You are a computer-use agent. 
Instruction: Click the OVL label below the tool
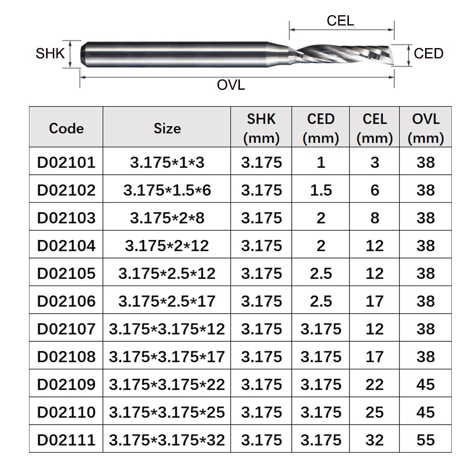tap(231, 85)
